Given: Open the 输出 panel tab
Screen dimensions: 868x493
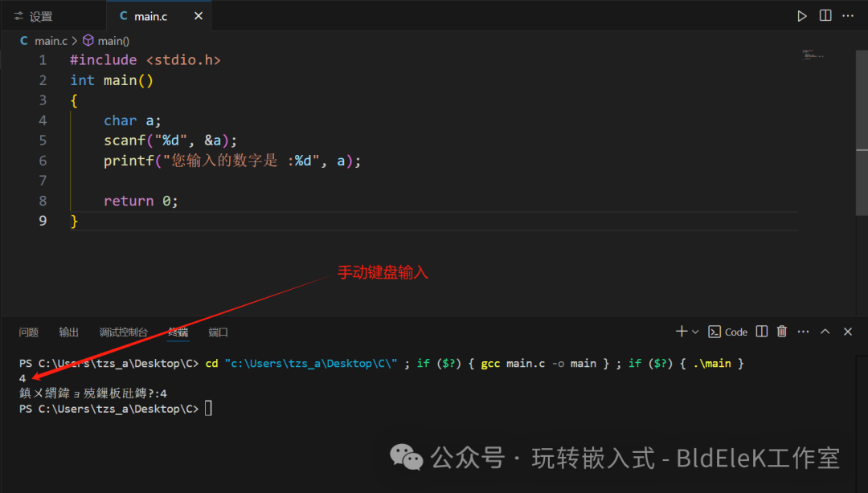Looking at the screenshot, I should click(68, 332).
